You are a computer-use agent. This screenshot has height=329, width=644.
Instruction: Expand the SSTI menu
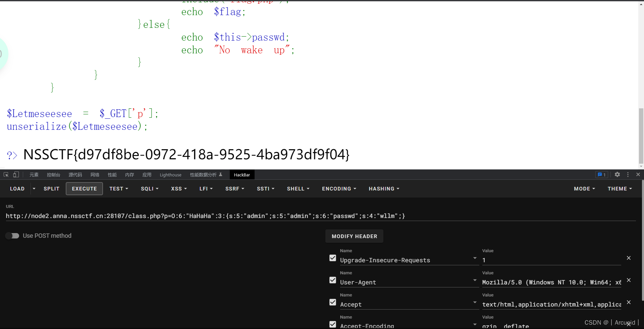tap(266, 189)
